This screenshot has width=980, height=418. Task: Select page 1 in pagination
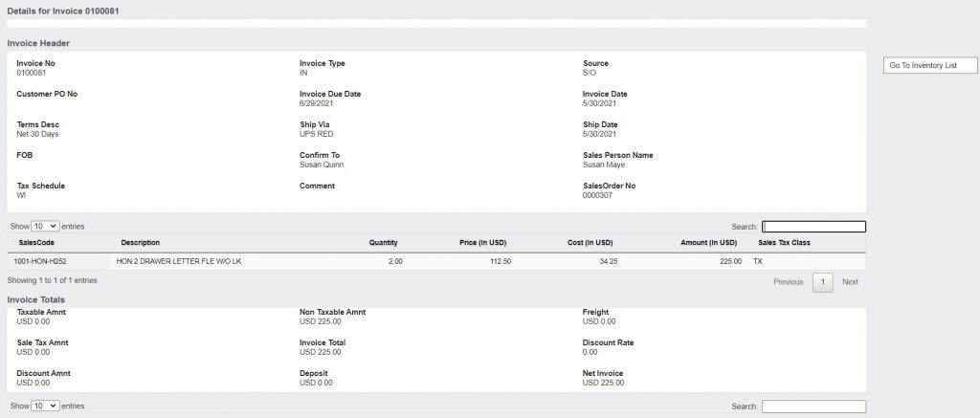click(x=823, y=282)
